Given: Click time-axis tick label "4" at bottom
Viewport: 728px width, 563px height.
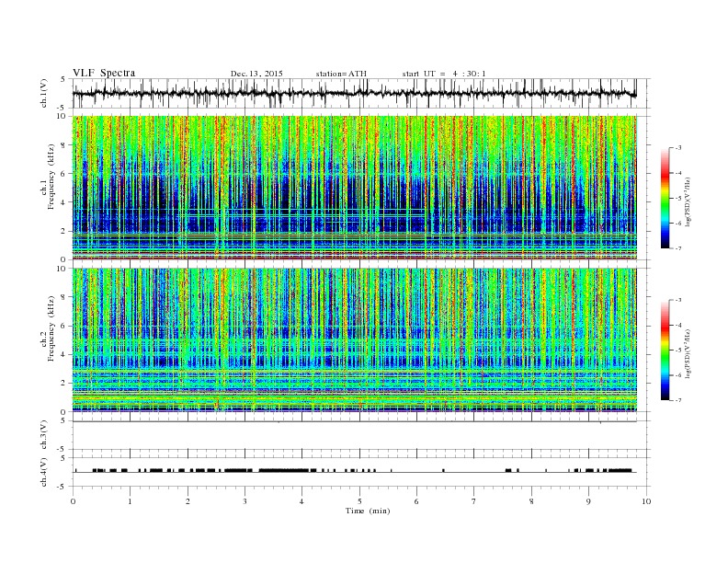Looking at the screenshot, I should [302, 501].
